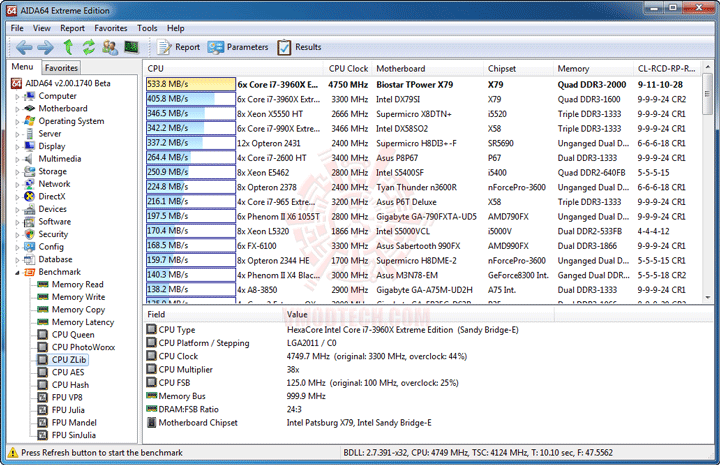The width and height of the screenshot is (720, 465).
Task: Open the Help menu
Action: [x=175, y=28]
